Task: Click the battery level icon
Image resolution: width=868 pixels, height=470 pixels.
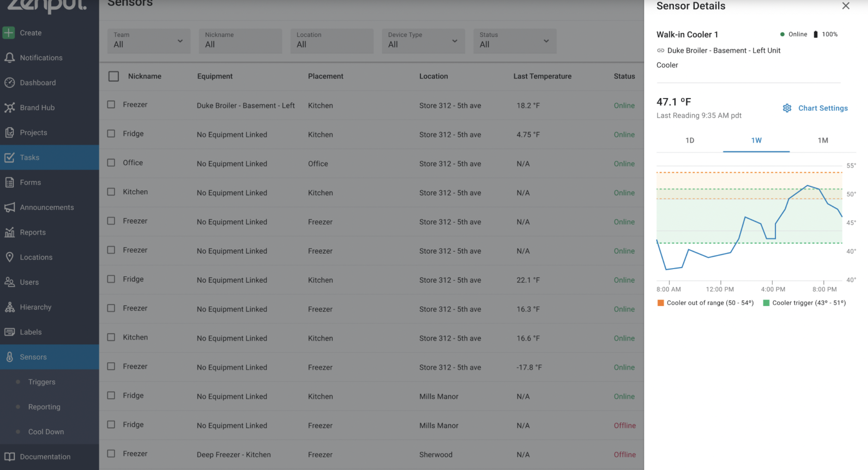Action: 815,34
